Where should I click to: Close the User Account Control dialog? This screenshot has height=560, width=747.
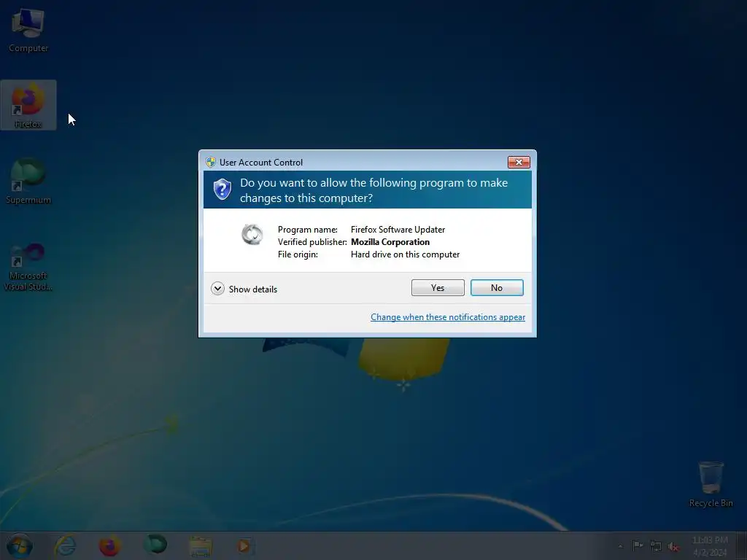click(x=519, y=163)
